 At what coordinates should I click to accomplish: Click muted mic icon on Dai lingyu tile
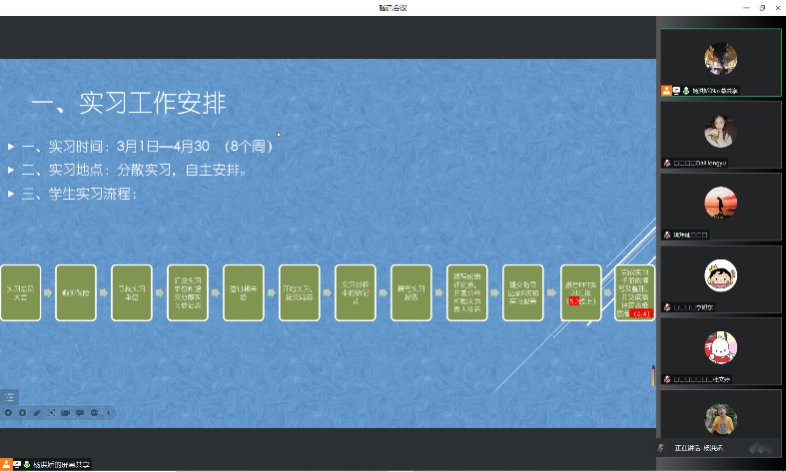pos(667,162)
